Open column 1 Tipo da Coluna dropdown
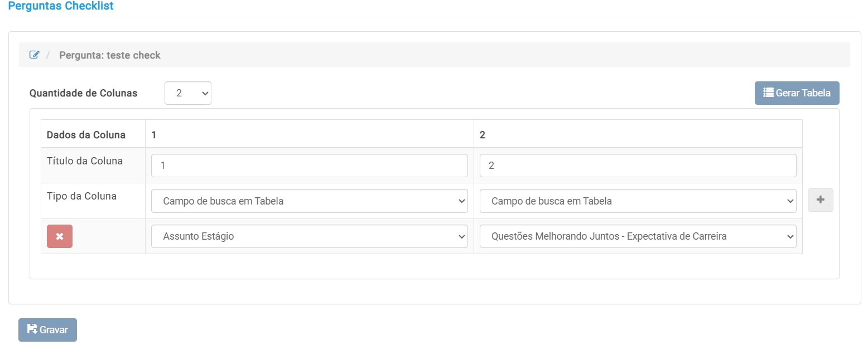Viewport: 868px width, 350px height. coord(310,201)
